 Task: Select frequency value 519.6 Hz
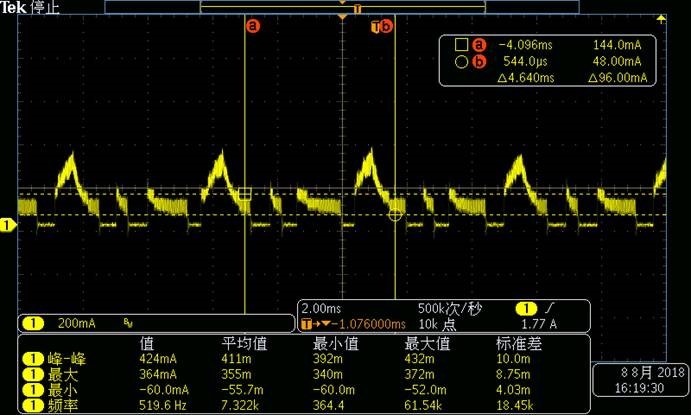163,405
